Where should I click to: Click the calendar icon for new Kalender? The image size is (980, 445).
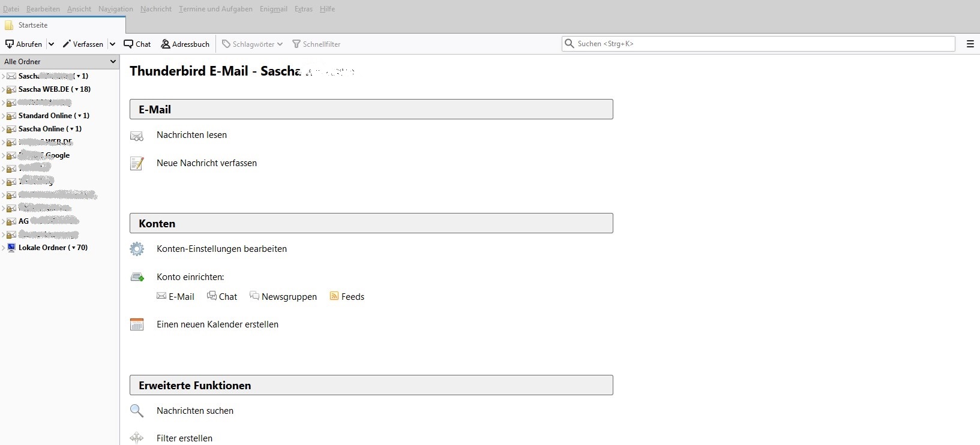point(137,324)
